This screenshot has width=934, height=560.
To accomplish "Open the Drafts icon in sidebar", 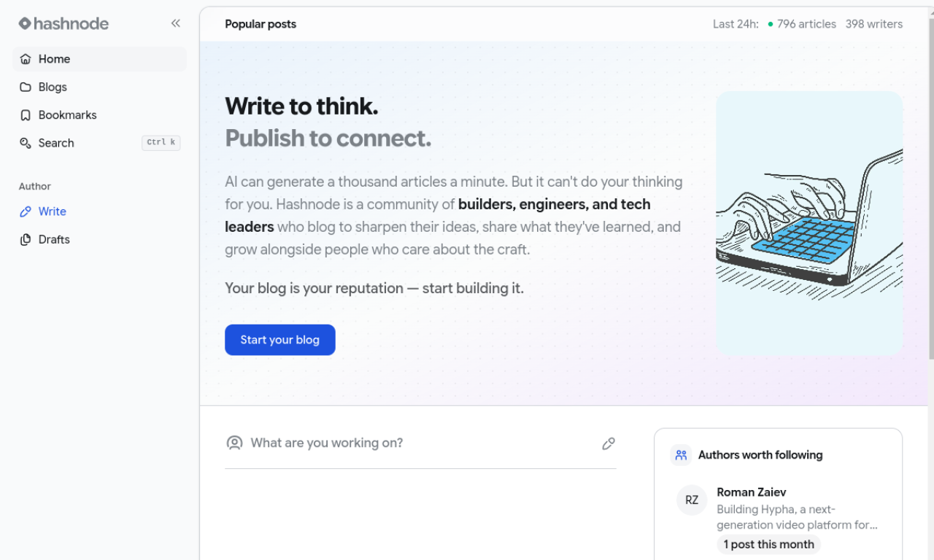I will (x=26, y=240).
